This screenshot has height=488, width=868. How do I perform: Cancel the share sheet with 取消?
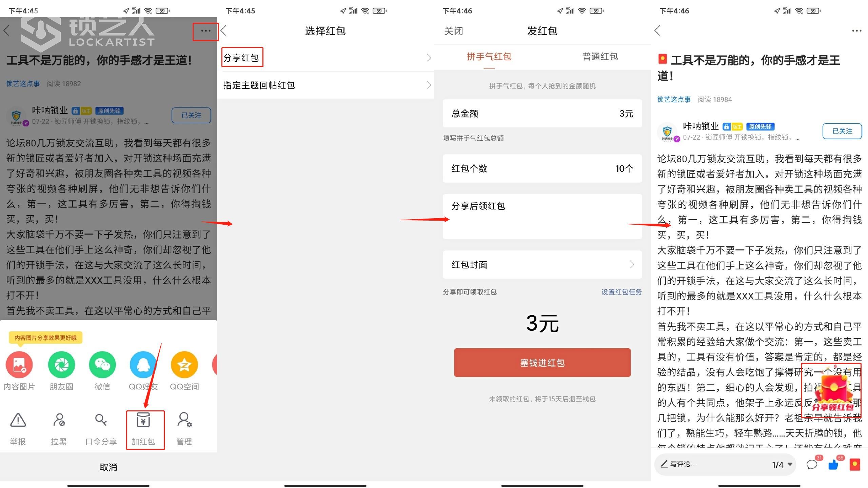click(x=108, y=467)
